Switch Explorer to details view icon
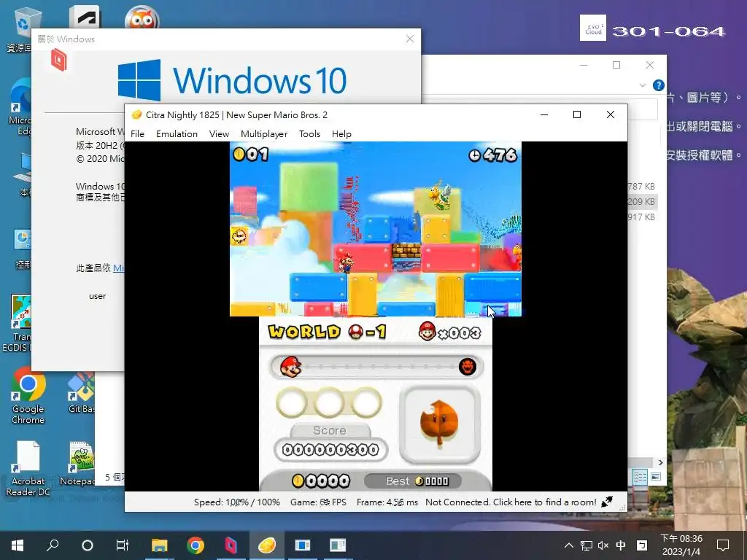 (640, 476)
